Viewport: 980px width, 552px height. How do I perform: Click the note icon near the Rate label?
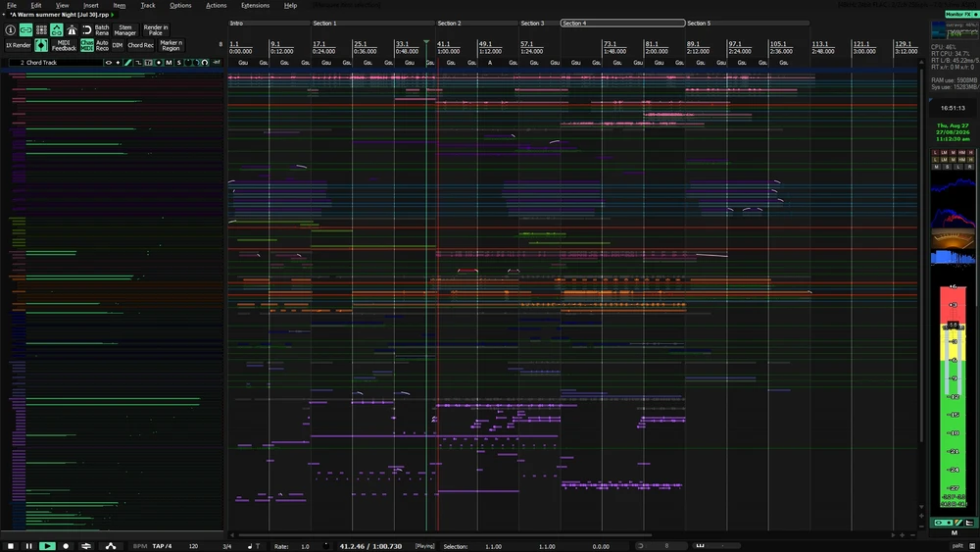click(250, 546)
